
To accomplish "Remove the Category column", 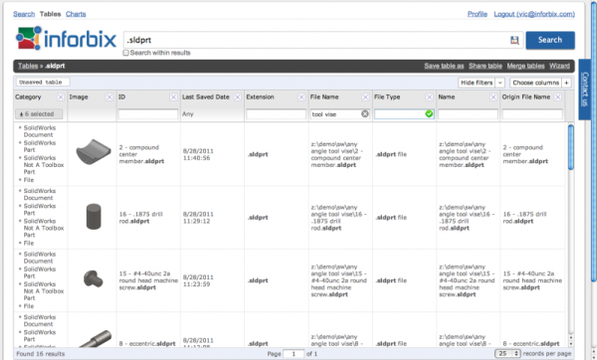I will click(x=61, y=97).
